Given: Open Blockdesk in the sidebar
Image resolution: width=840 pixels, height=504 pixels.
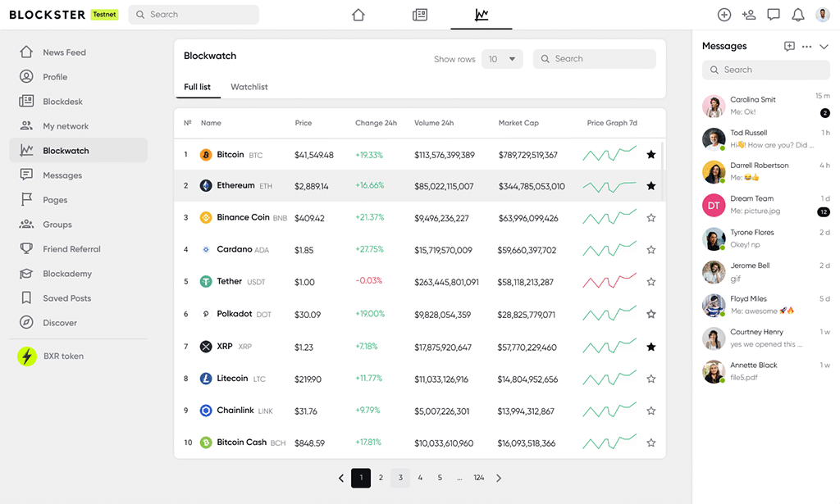Looking at the screenshot, I should coord(78,102).
